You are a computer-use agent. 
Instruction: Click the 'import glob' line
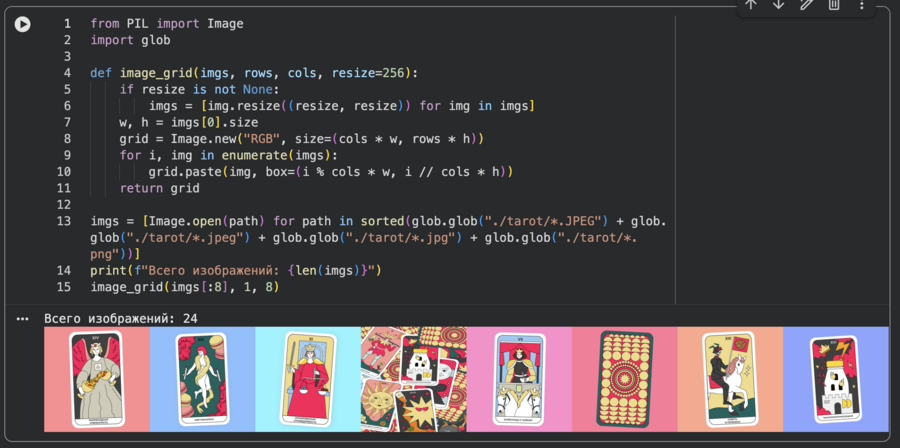click(x=130, y=40)
